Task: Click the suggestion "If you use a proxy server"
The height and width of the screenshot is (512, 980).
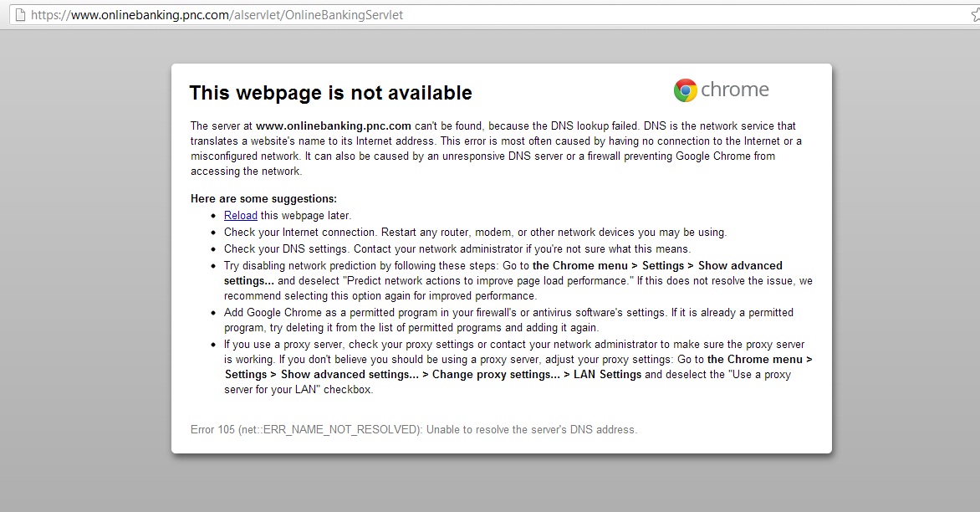Action: [518, 367]
